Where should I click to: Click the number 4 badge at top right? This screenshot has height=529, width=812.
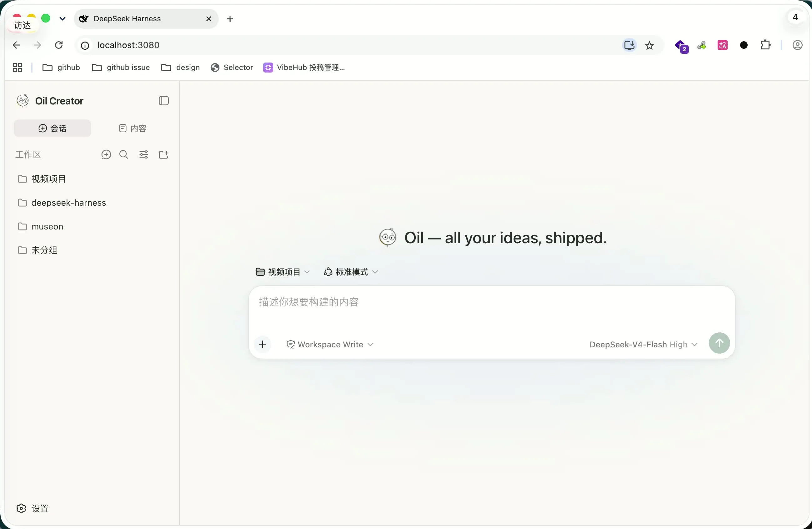point(795,17)
